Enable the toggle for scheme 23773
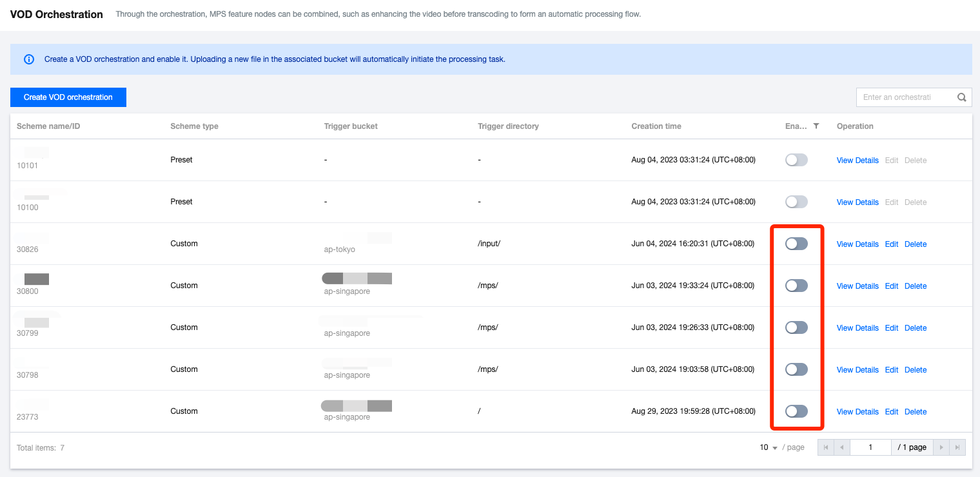The width and height of the screenshot is (980, 477). (796, 411)
